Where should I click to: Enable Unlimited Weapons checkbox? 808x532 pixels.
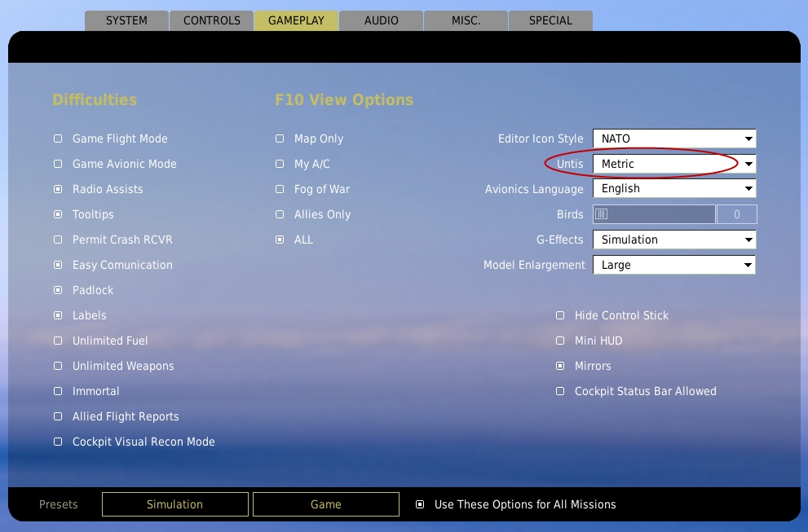point(58,366)
